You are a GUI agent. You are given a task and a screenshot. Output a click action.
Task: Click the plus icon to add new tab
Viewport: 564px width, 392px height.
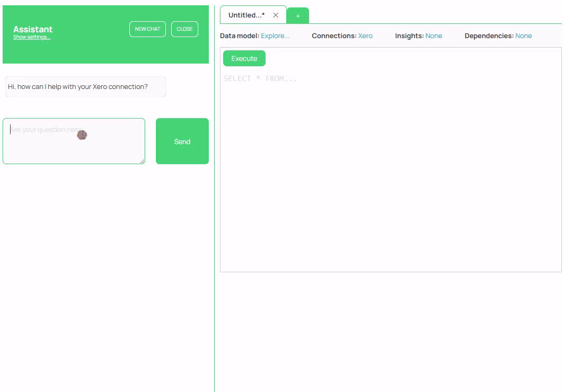[x=297, y=15]
